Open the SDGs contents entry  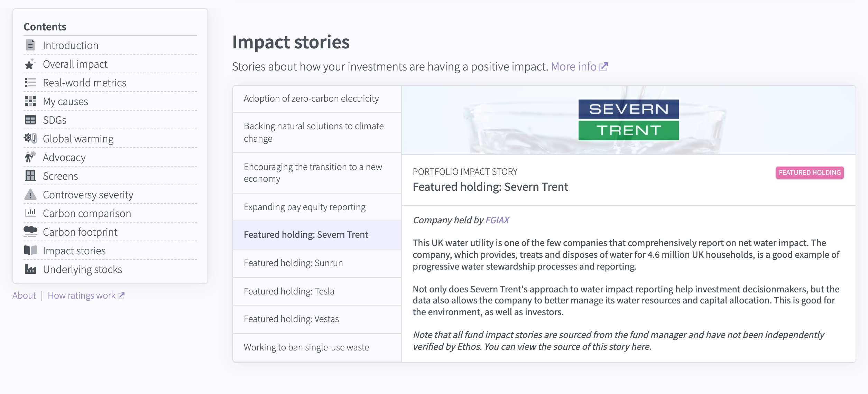[x=55, y=120]
